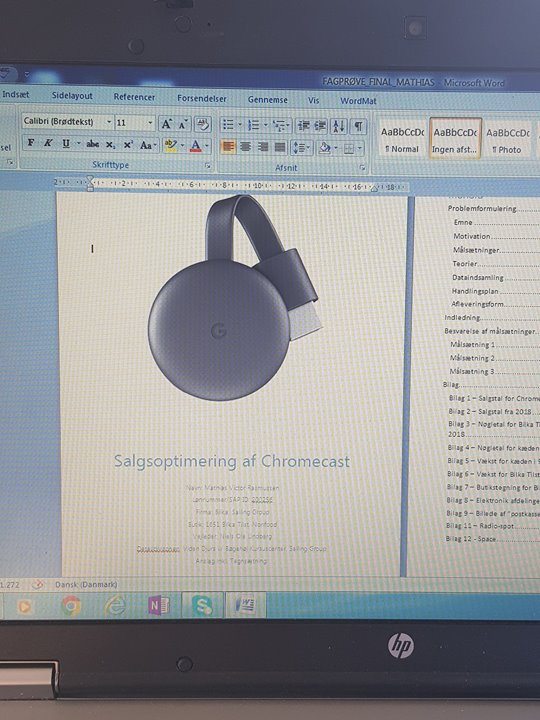Click Indledning contents entry
This screenshot has height=720, width=540.
(462, 317)
